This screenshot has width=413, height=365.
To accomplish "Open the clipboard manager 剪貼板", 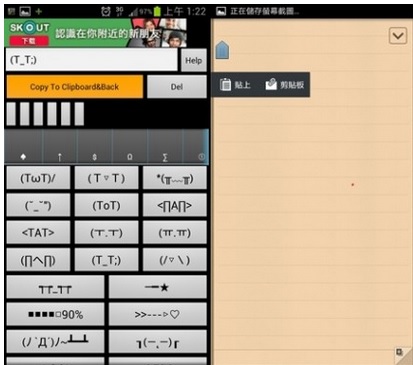I will coord(285,85).
